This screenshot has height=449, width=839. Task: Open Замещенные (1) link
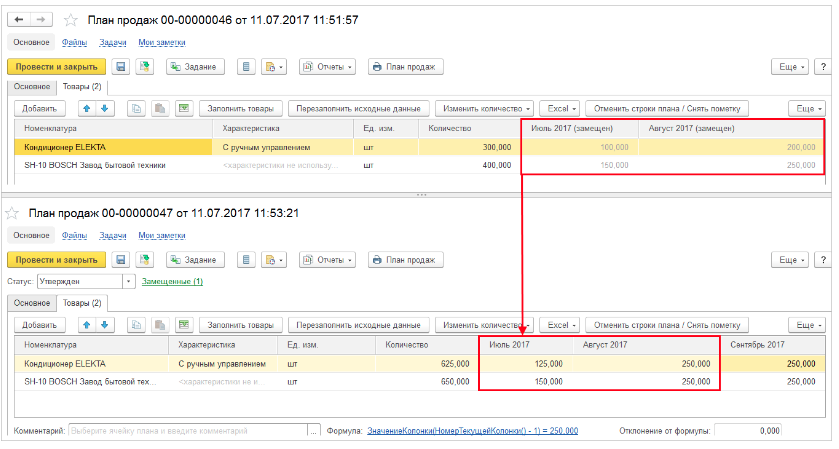click(x=172, y=281)
